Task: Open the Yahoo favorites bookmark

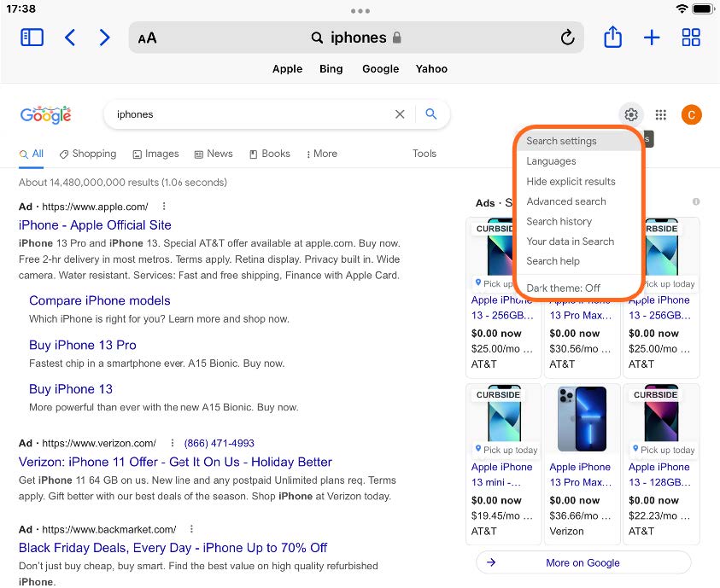Action: coord(431,69)
